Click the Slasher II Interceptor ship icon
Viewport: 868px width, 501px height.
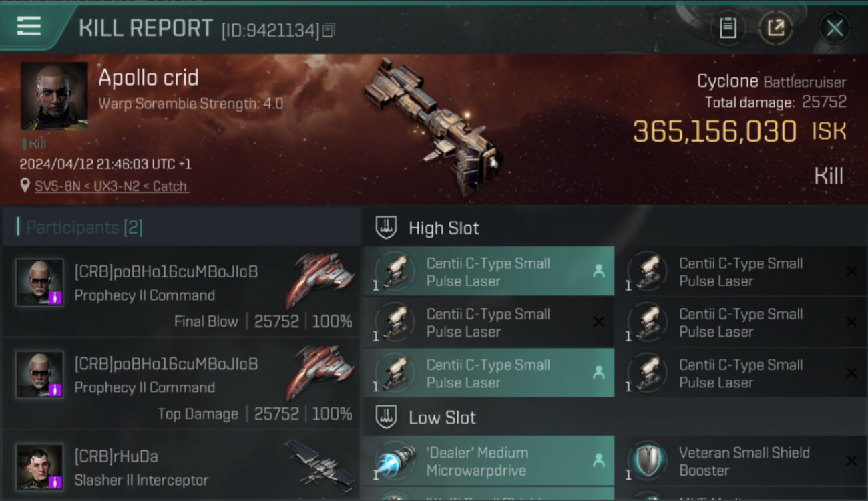pos(319,462)
